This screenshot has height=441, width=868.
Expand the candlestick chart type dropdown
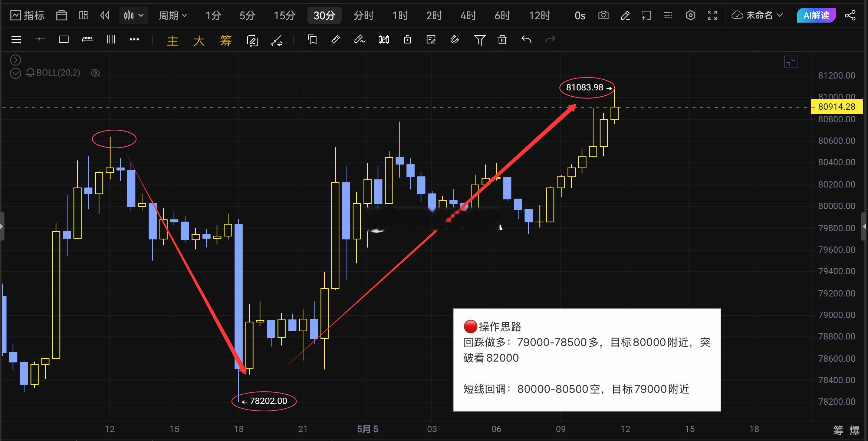[x=134, y=15]
